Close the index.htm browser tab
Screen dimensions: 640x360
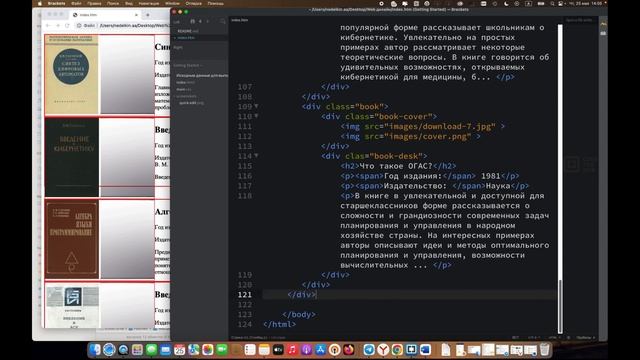pos(136,15)
